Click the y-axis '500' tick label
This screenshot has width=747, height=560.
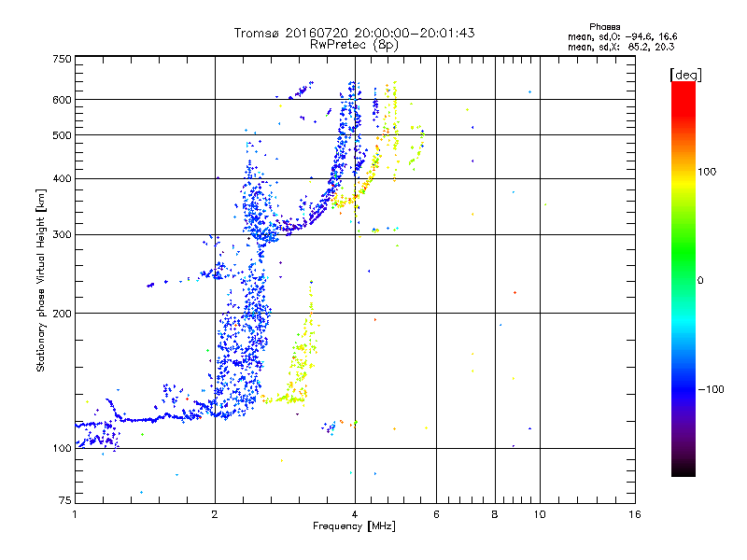(62, 135)
